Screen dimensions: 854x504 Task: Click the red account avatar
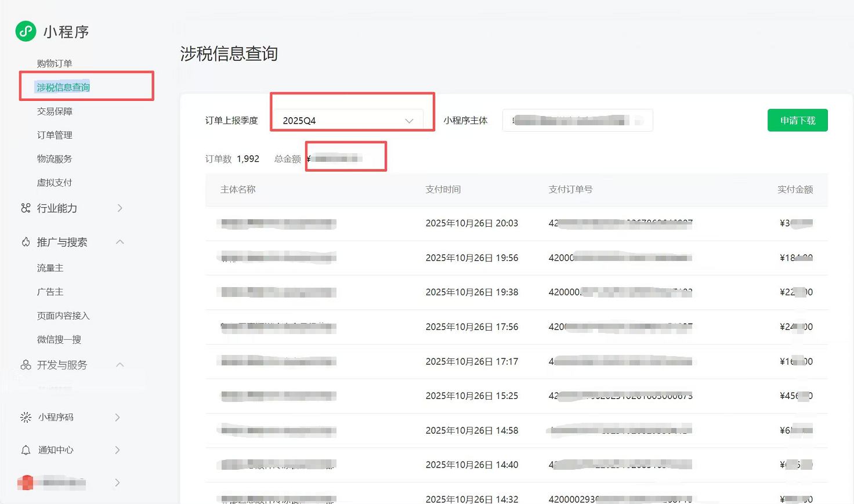coord(26,483)
